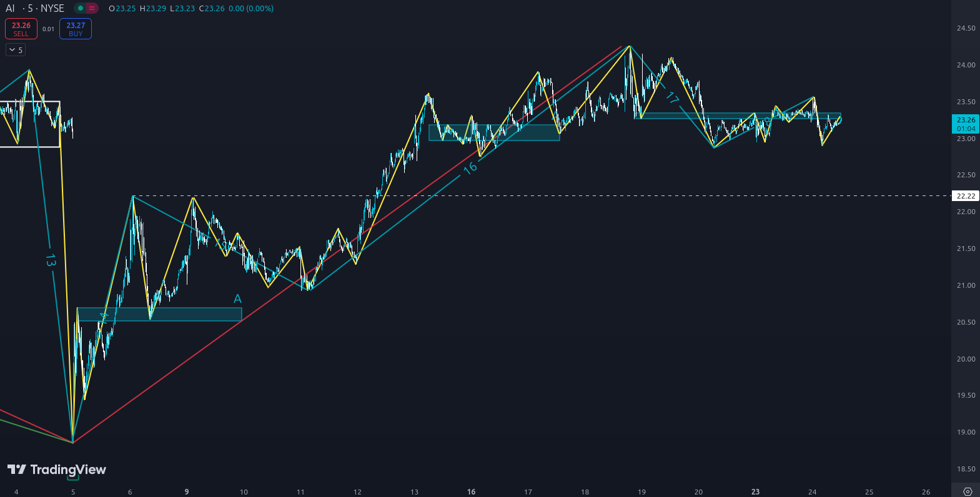Click the number 17 label near the chart peak
The height and width of the screenshot is (497, 980).
coord(672,97)
